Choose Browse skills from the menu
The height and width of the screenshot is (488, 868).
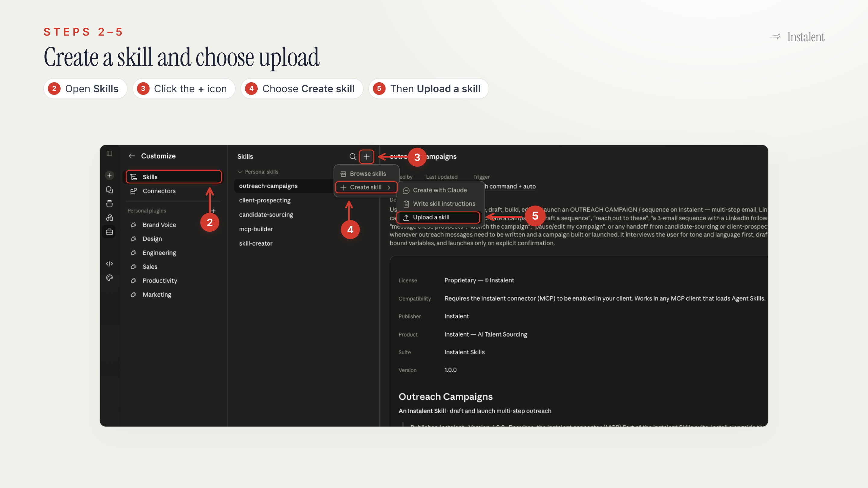click(366, 174)
